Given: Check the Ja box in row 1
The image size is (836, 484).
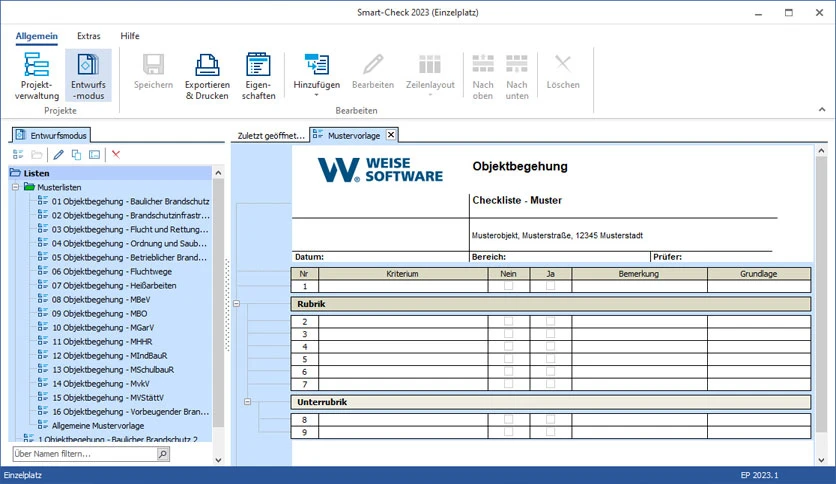Looking at the screenshot, I should [x=550, y=286].
